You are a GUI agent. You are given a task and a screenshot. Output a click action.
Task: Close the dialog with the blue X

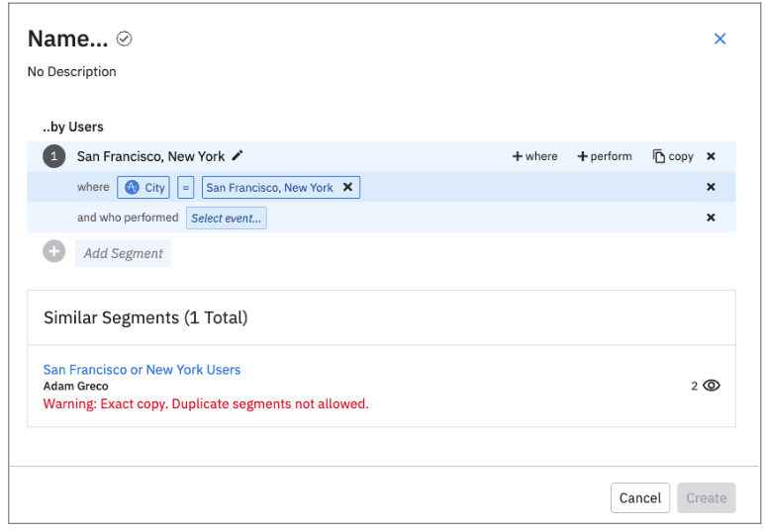(x=719, y=39)
